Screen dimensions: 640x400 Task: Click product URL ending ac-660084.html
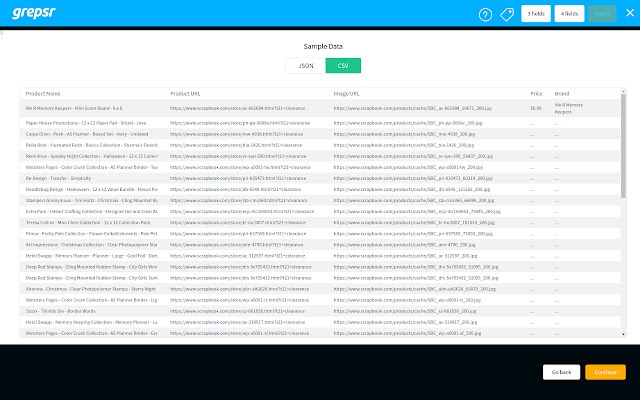237,108
